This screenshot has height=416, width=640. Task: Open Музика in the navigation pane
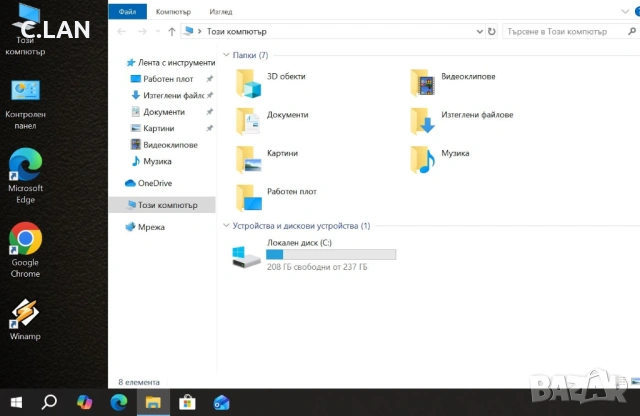point(151,161)
